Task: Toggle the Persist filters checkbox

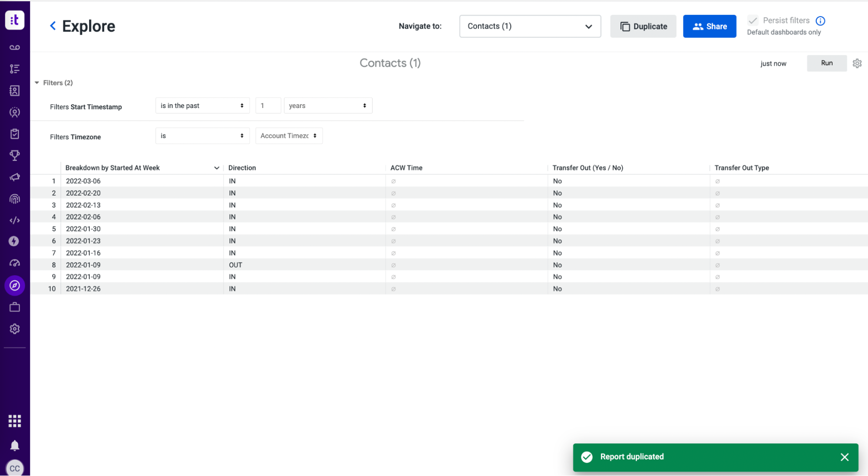Action: click(x=753, y=20)
